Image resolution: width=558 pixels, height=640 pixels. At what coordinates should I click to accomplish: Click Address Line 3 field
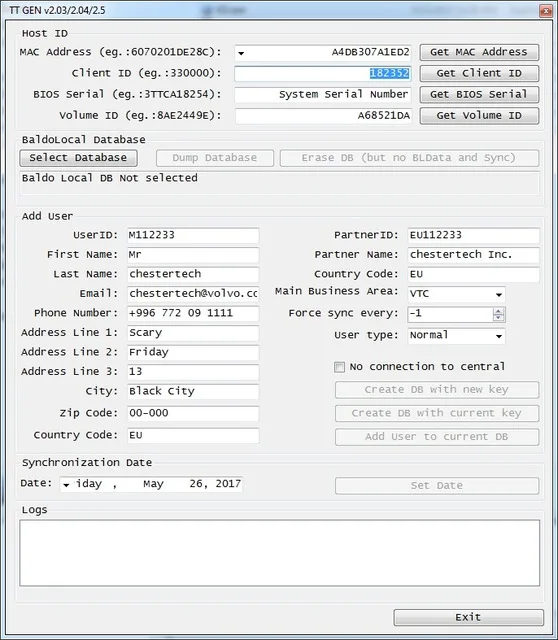(x=193, y=372)
